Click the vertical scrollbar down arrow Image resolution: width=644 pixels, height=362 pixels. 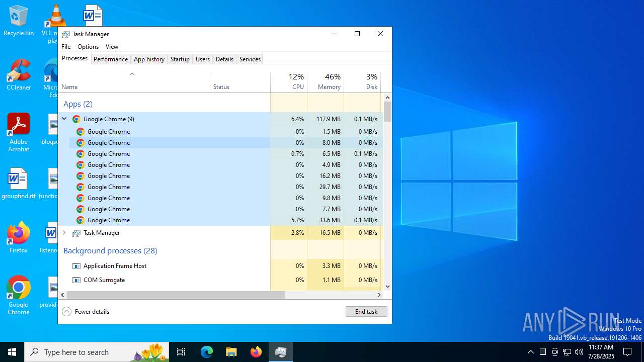387,286
